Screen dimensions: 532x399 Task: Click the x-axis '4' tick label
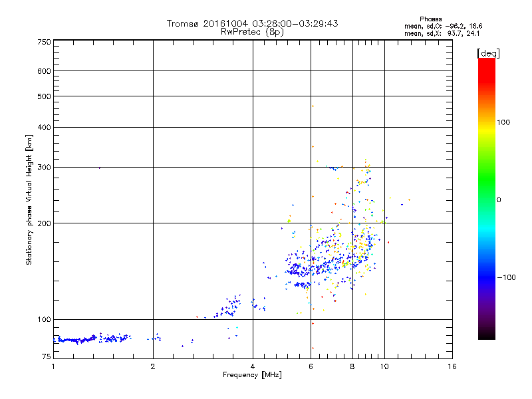pos(253,366)
